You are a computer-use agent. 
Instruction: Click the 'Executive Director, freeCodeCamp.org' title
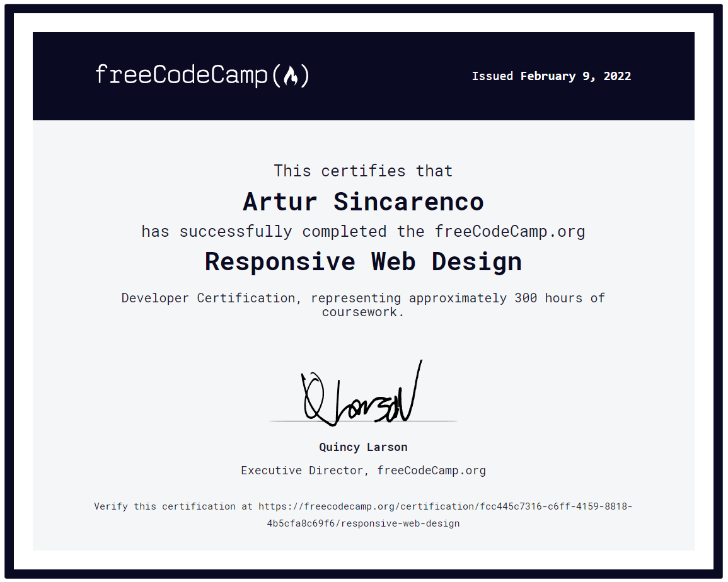pyautogui.click(x=363, y=470)
